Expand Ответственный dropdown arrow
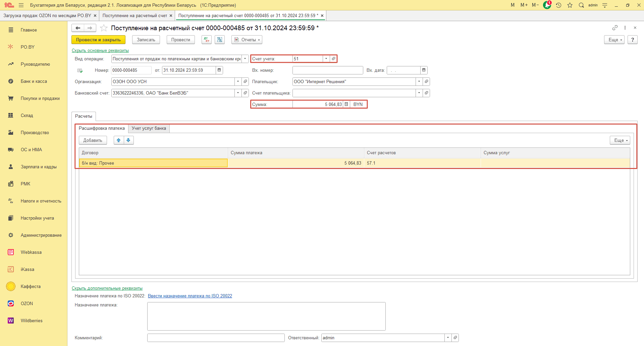Screen dimensions: 644x346 [x=448, y=338]
